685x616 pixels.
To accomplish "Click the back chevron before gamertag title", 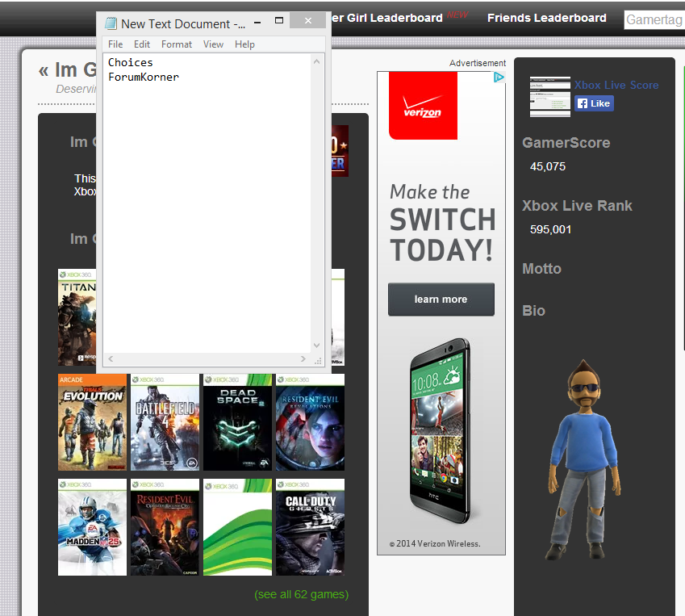I will pyautogui.click(x=44, y=70).
